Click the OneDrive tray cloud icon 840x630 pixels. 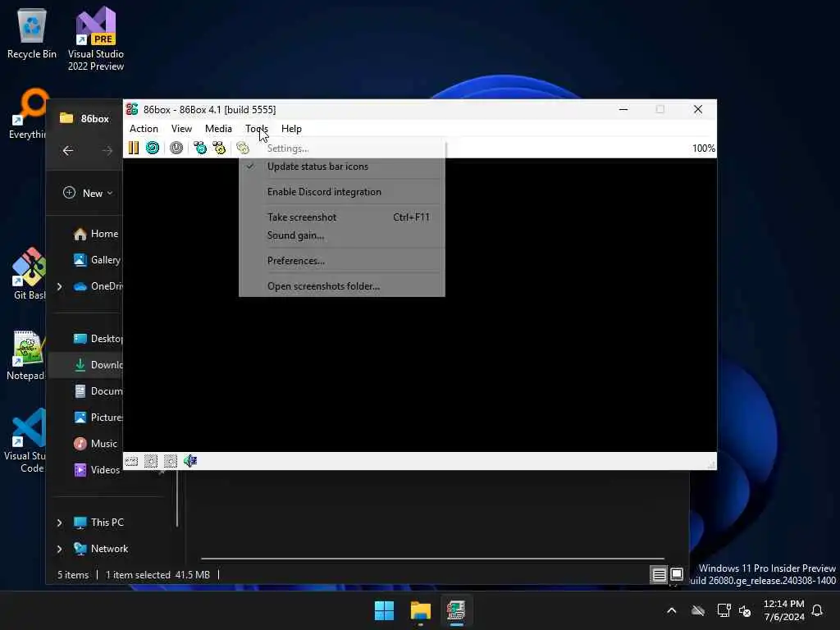tap(697, 610)
